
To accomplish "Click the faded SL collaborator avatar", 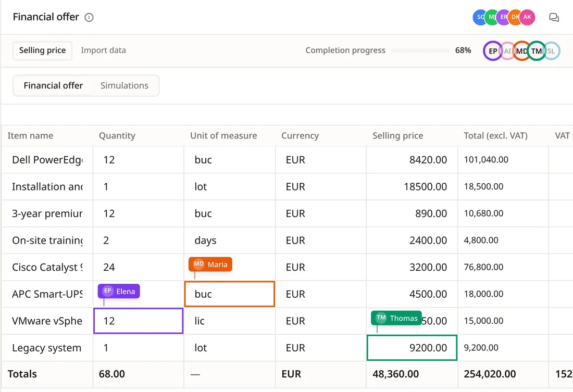I will pos(552,51).
